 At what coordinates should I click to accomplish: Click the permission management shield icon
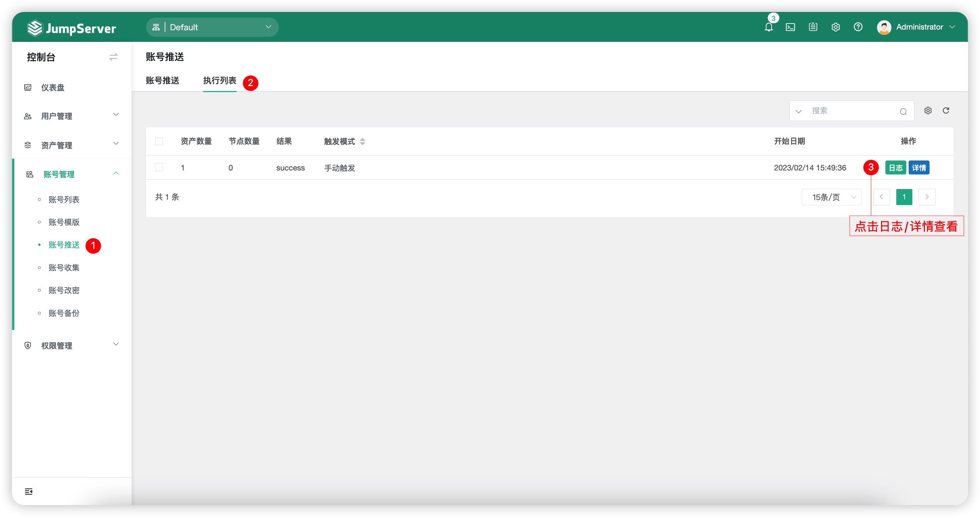(x=28, y=345)
